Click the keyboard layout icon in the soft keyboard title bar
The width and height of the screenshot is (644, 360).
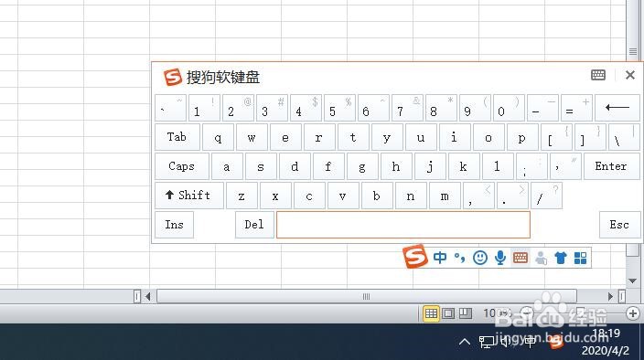click(598, 75)
